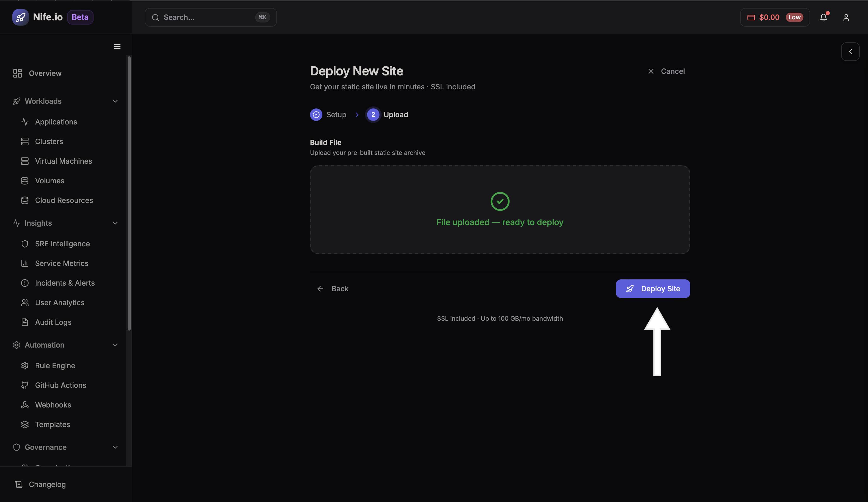Open notifications from the bell icon
This screenshot has height=502, width=868.
tap(824, 17)
